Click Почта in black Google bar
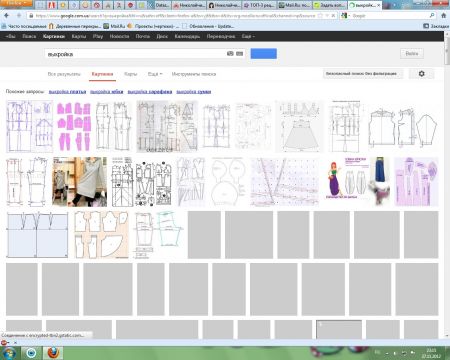Screen dimensions: 450x360 click(143, 36)
